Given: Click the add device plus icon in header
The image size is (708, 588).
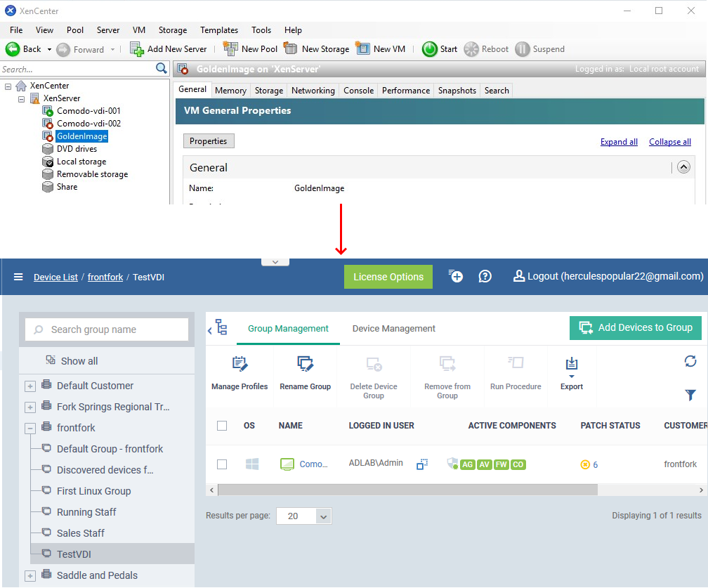Looking at the screenshot, I should tap(456, 276).
